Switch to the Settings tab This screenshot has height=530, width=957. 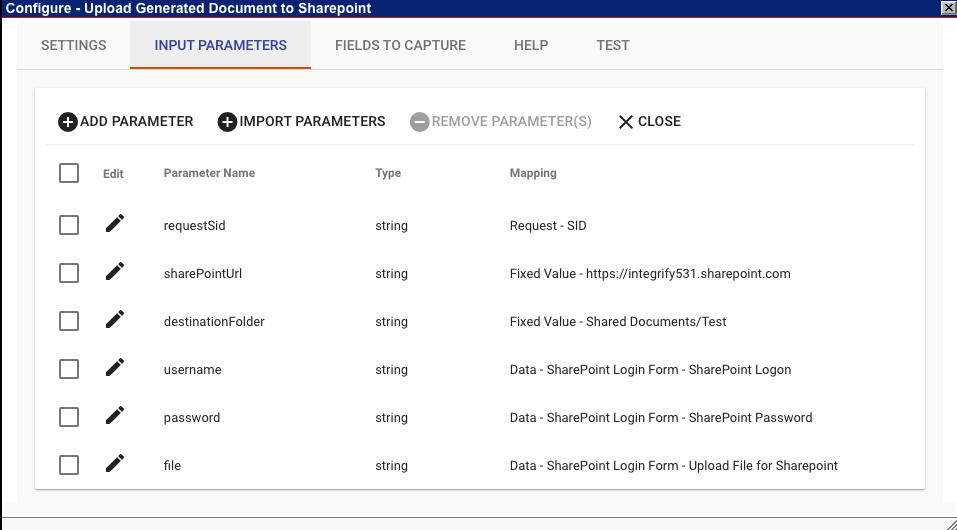[x=73, y=45]
